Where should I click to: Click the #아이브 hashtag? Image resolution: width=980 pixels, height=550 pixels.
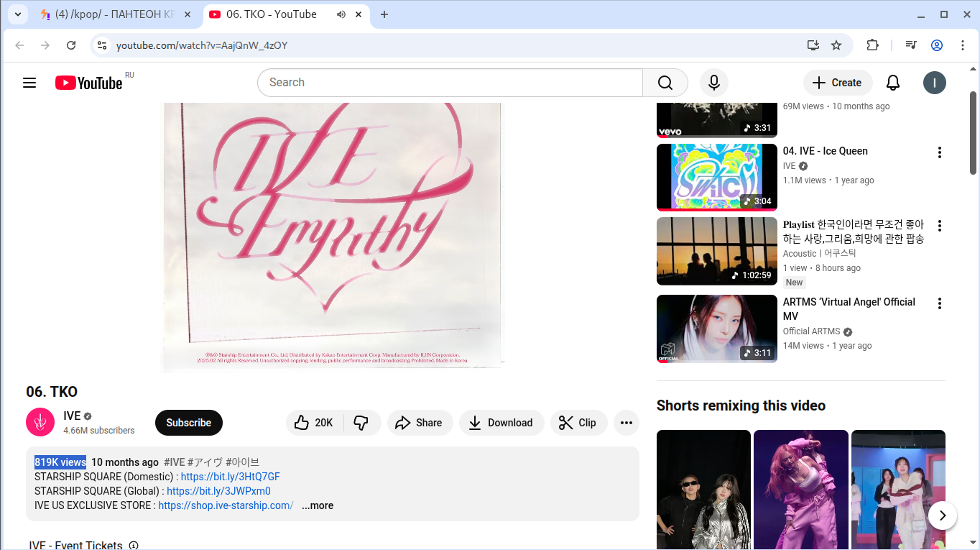tap(242, 462)
